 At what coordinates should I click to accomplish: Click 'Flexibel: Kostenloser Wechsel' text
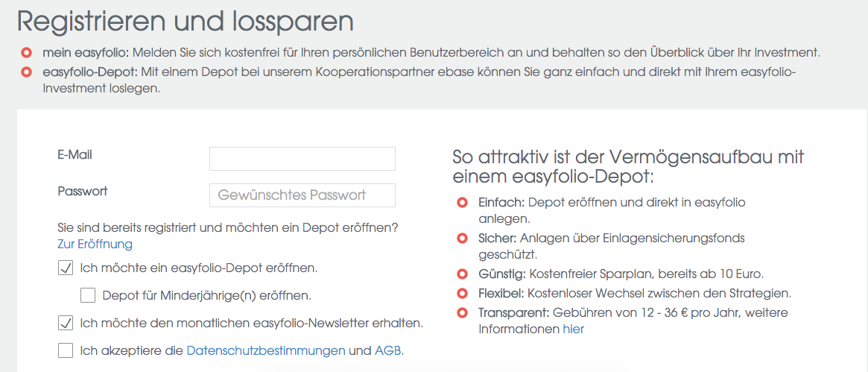click(x=635, y=293)
